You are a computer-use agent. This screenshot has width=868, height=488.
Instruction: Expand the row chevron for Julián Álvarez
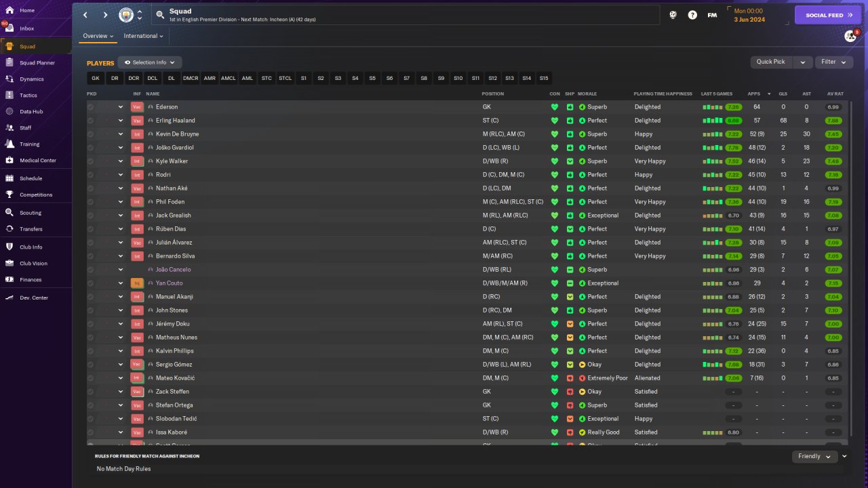pos(121,242)
